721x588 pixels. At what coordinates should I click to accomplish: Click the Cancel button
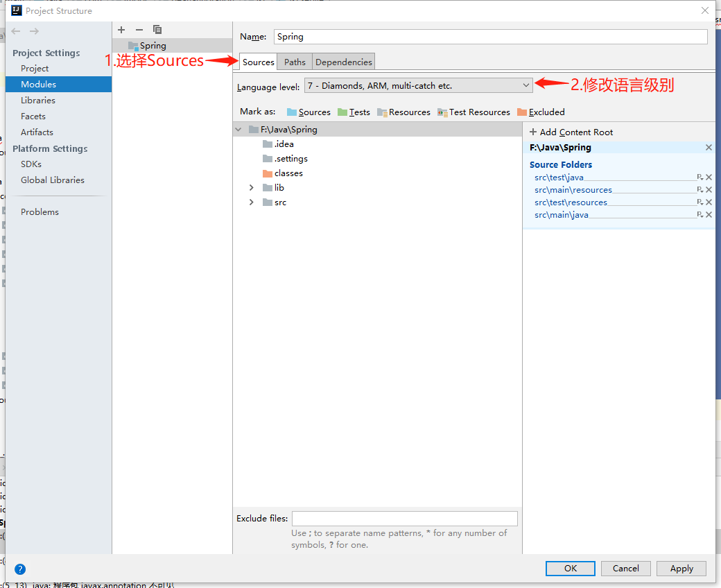tap(626, 568)
